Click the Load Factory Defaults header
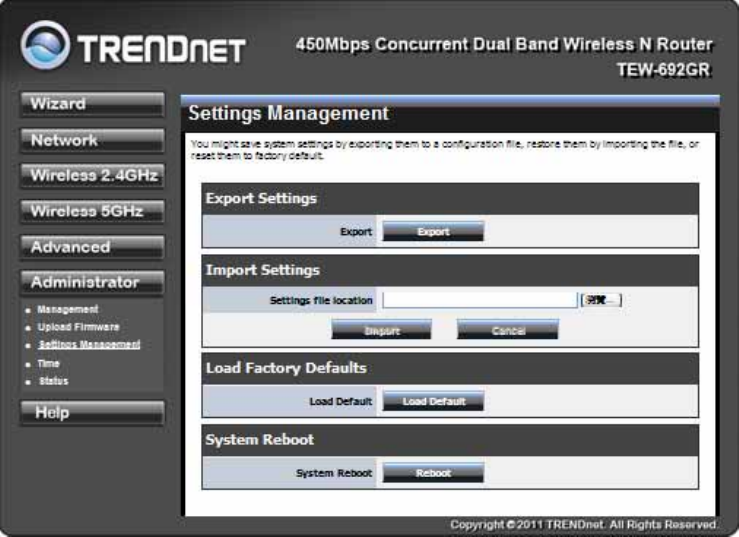This screenshot has height=537, width=739. (450, 369)
